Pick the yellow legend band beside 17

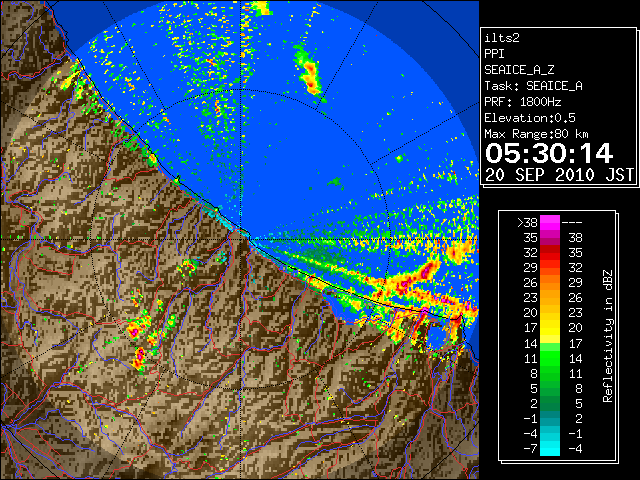coord(550,328)
